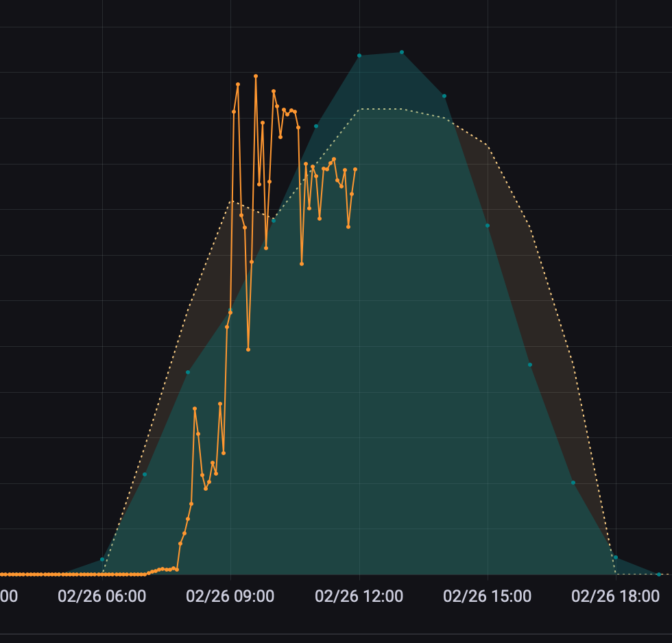
Task: Select the teal data point at 11:00
Action: 316,126
